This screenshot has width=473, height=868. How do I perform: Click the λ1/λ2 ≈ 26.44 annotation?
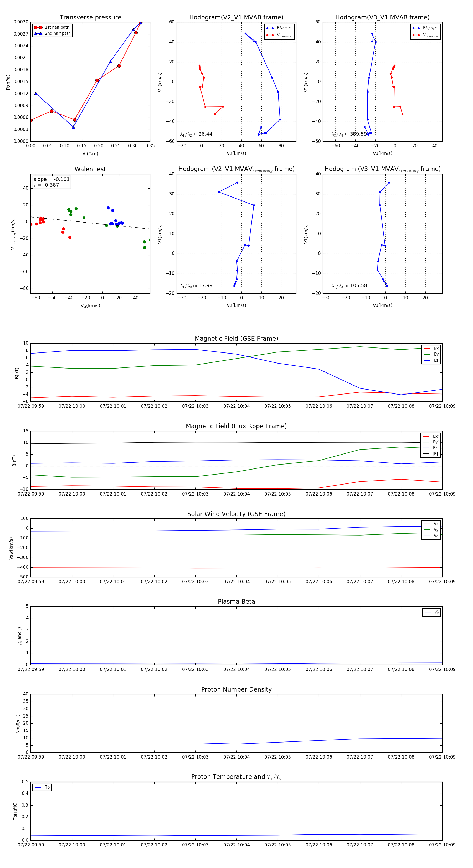[x=196, y=134]
